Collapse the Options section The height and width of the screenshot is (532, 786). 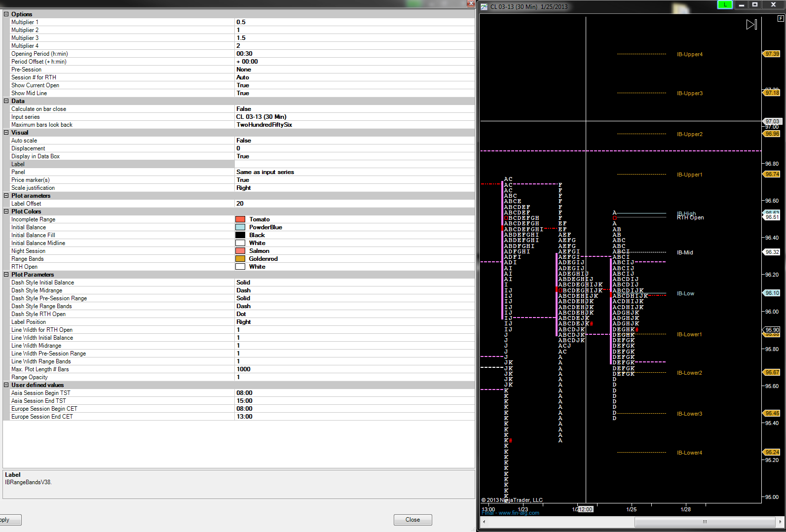pos(6,14)
